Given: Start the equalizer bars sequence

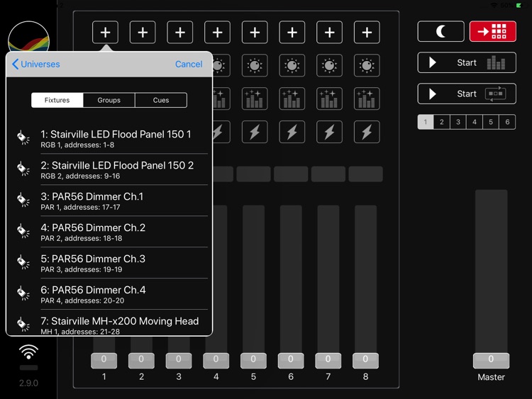Looking at the screenshot, I should (x=467, y=62).
